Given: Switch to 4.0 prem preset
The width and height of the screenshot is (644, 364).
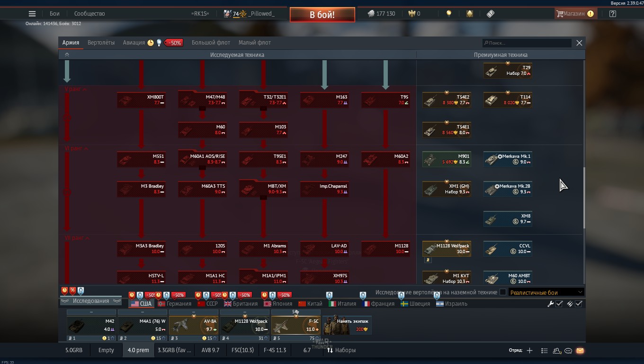Looking at the screenshot, I should [x=138, y=350].
